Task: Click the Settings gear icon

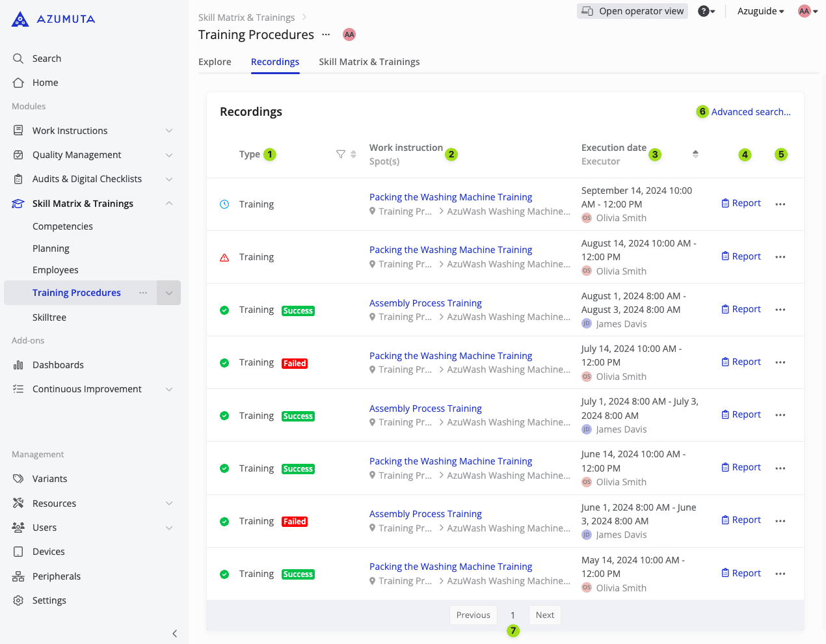Action: pos(18,600)
